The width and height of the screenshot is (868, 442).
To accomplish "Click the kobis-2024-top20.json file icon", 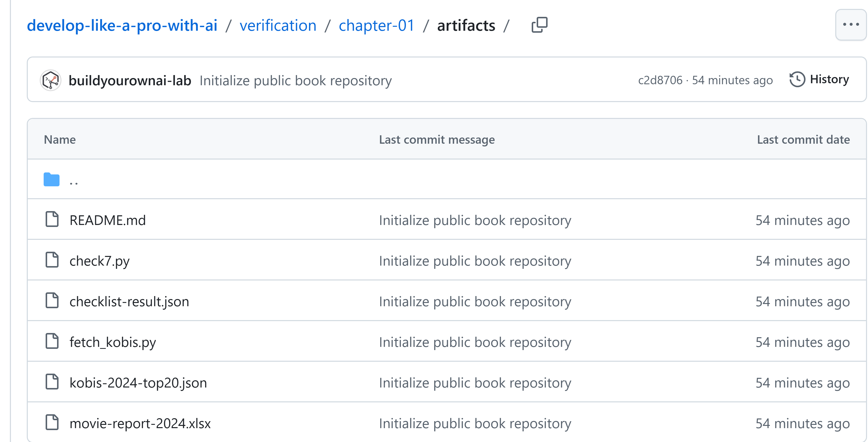I will pyautogui.click(x=52, y=382).
